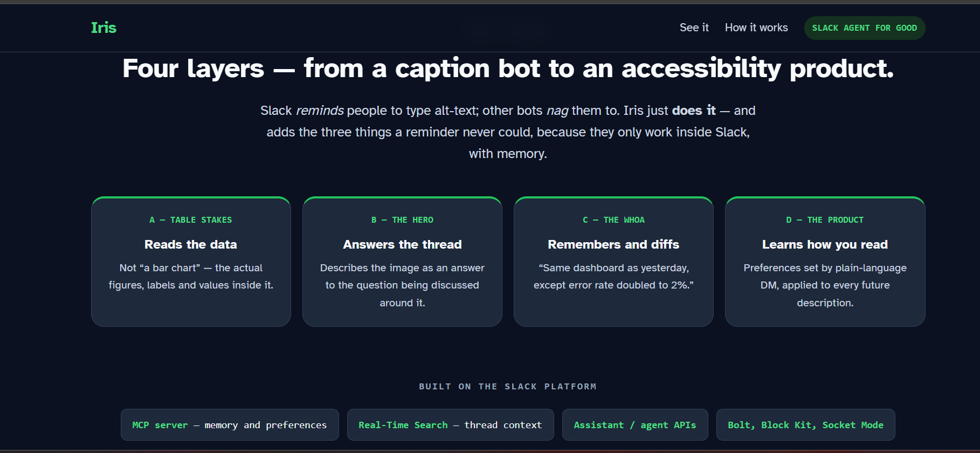Viewport: 980px width, 453px height.
Task: Click the MCP server memory and preferences chip
Action: (x=230, y=425)
